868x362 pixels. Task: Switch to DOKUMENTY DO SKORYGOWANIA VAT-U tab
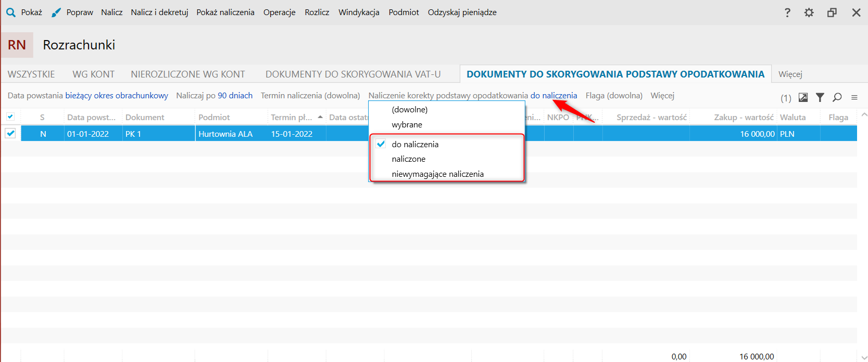[x=353, y=74]
